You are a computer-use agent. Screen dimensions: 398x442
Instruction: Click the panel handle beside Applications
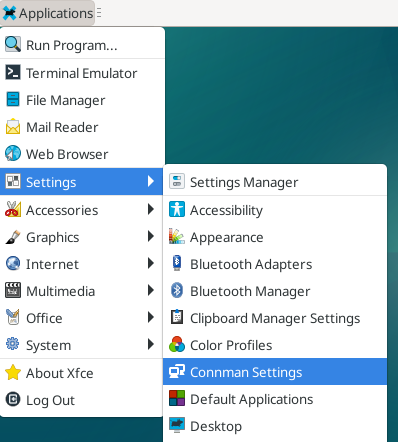(99, 13)
